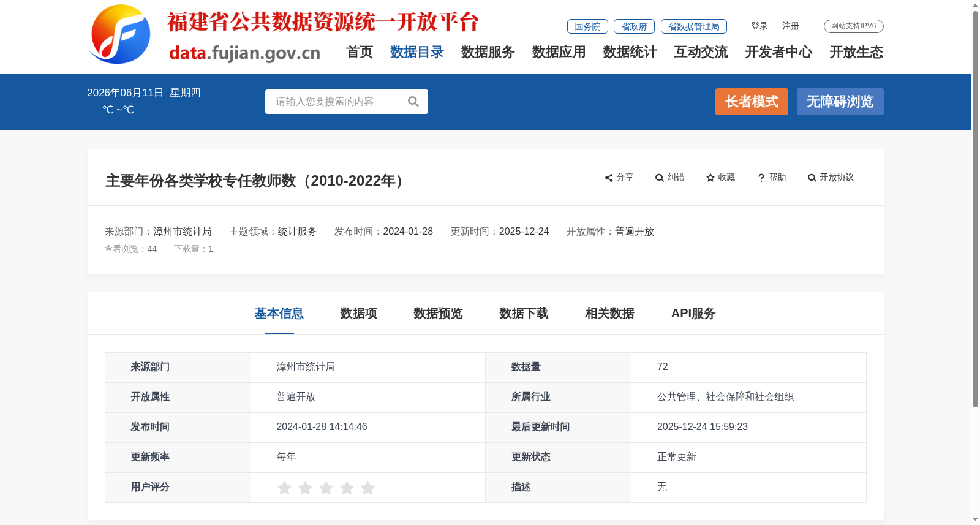Focus the search input field
This screenshot has width=980, height=525.
(x=337, y=102)
